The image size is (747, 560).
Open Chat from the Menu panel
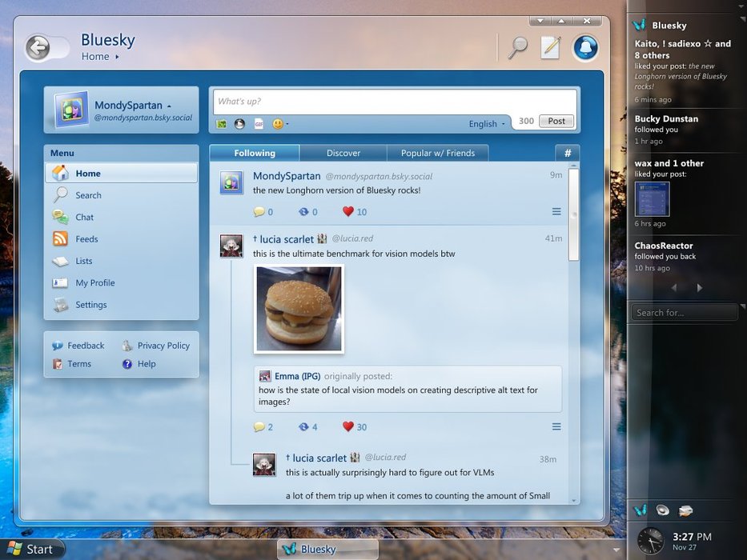click(122, 217)
